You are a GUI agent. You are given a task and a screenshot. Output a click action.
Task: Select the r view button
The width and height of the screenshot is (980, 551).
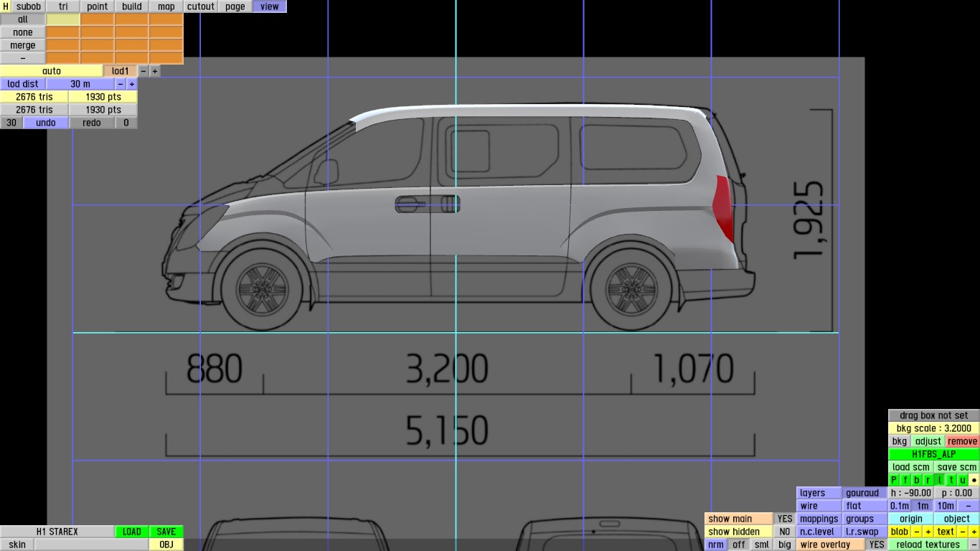[x=928, y=480]
